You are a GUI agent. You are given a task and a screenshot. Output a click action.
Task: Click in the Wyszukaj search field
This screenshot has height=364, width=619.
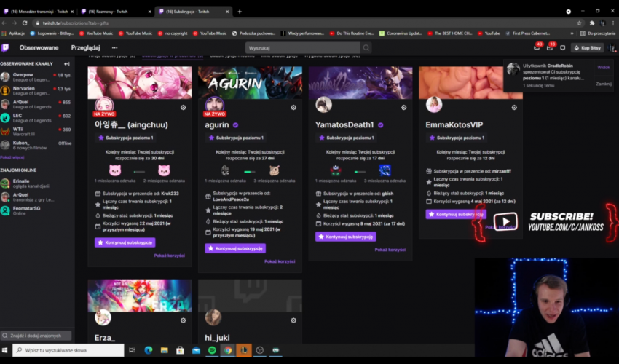point(303,48)
